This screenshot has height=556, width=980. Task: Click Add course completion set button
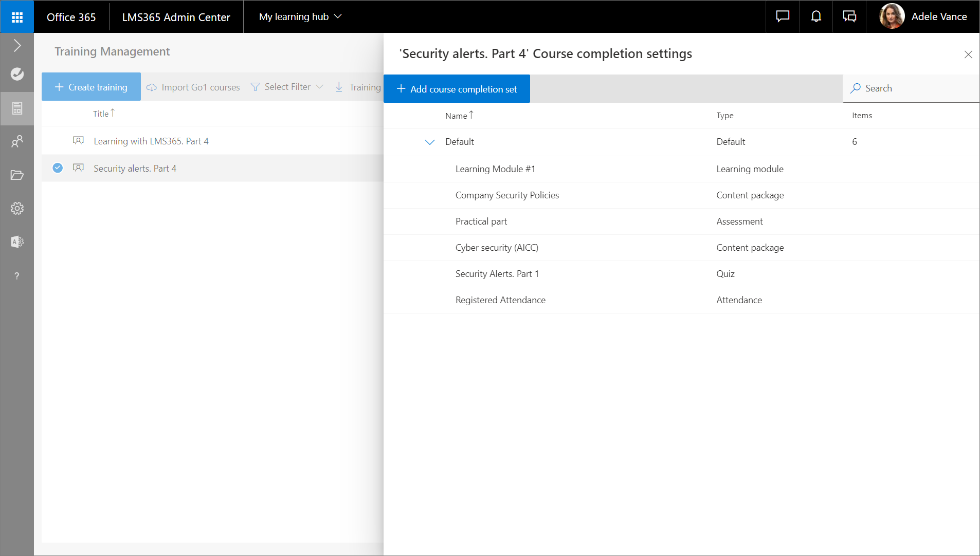[457, 89]
